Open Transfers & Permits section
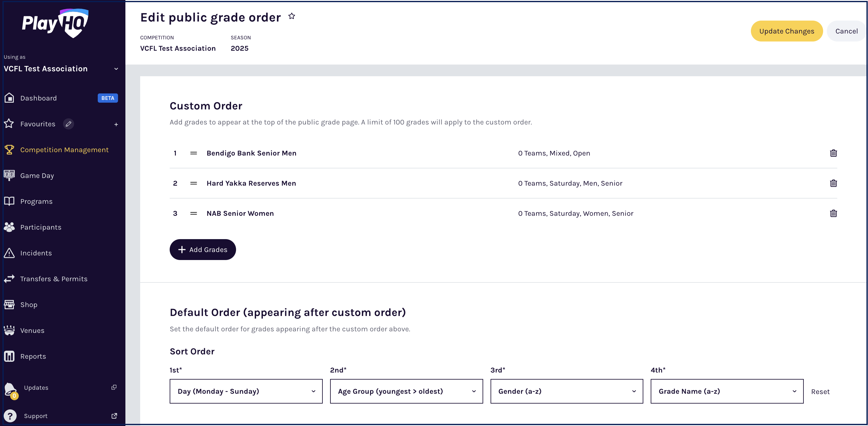Screen dimensions: 868x426 click(x=53, y=279)
